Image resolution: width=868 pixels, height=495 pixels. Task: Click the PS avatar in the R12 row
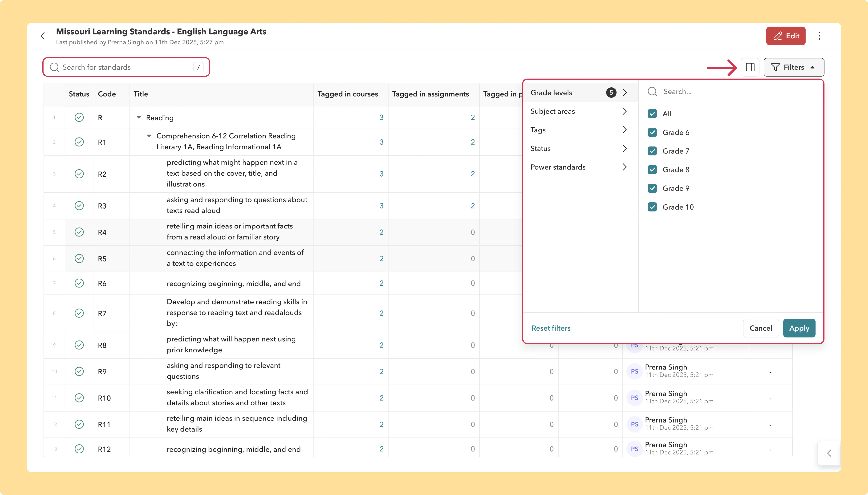coord(634,449)
